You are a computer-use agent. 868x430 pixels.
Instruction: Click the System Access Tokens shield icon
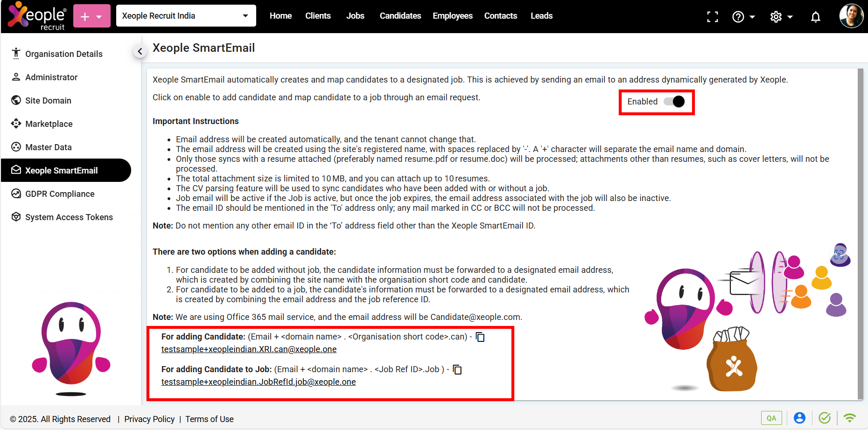point(16,217)
